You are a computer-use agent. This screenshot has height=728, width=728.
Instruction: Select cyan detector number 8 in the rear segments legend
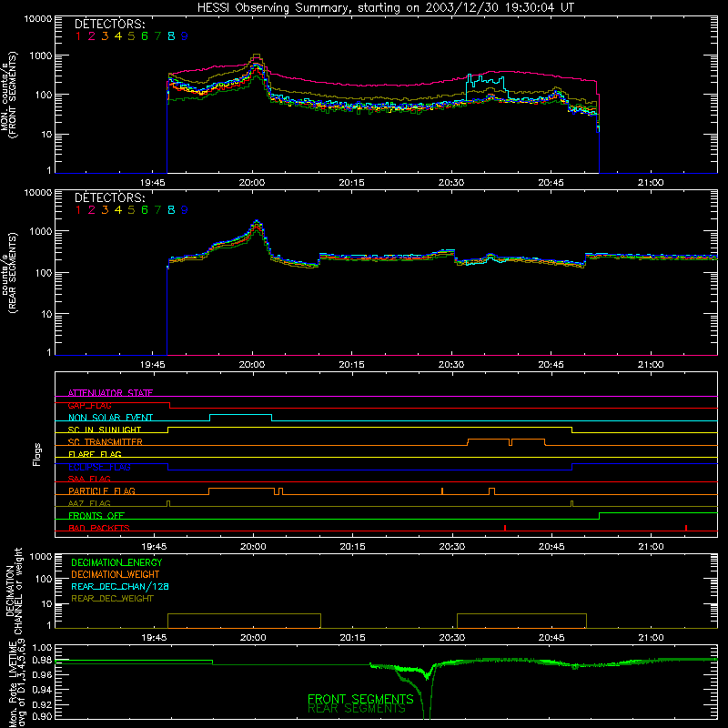[x=171, y=210]
